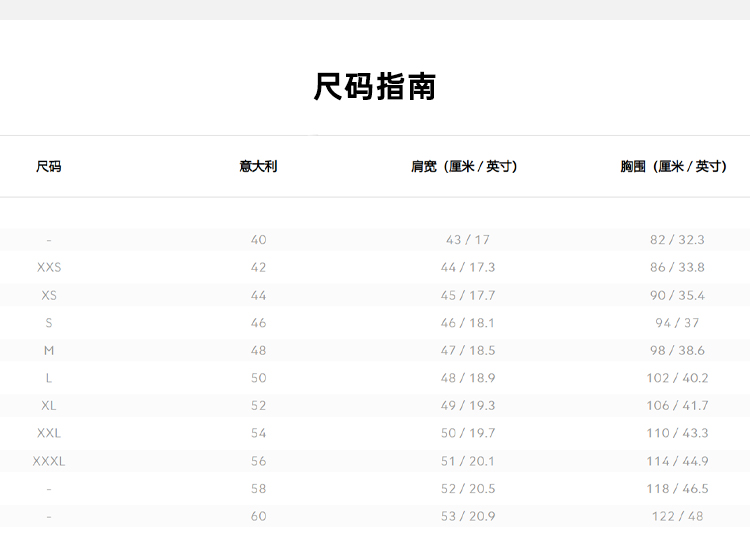
Task: Select the XL size label
Action: [48, 406]
